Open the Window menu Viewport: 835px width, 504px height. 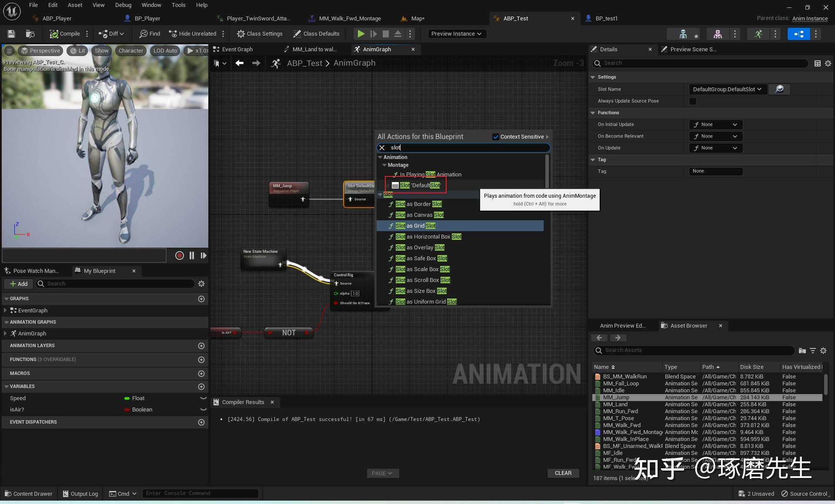tap(151, 5)
